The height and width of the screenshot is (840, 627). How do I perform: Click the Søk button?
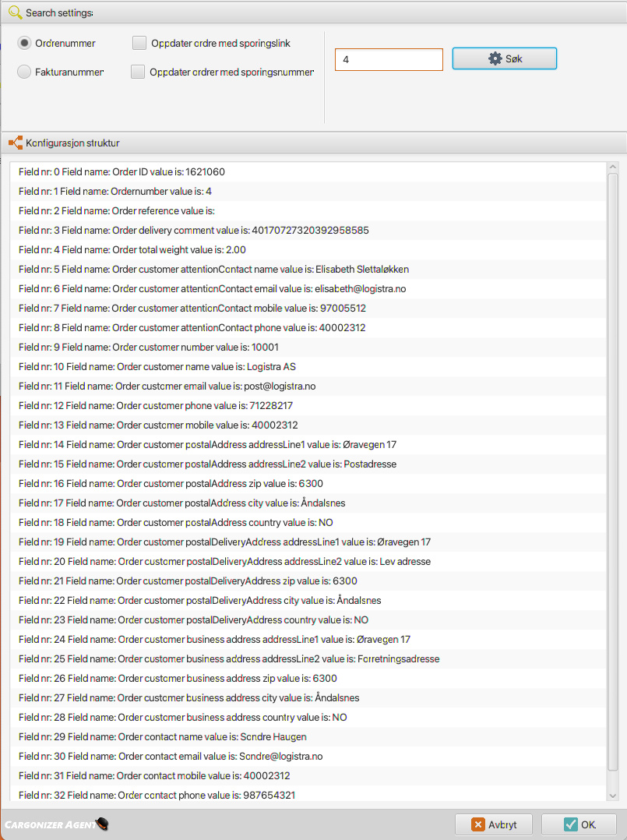click(x=505, y=58)
